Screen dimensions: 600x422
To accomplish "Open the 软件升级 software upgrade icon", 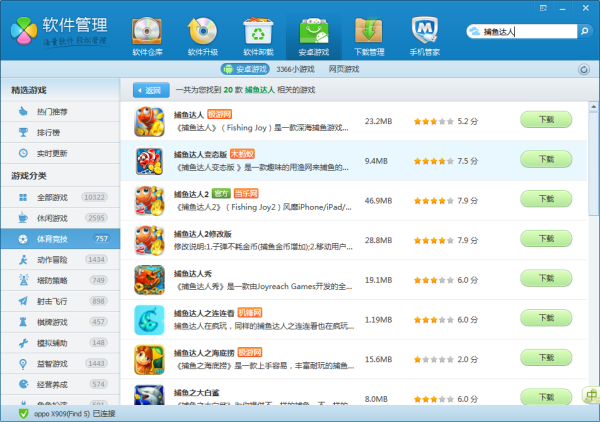I will 202,37.
